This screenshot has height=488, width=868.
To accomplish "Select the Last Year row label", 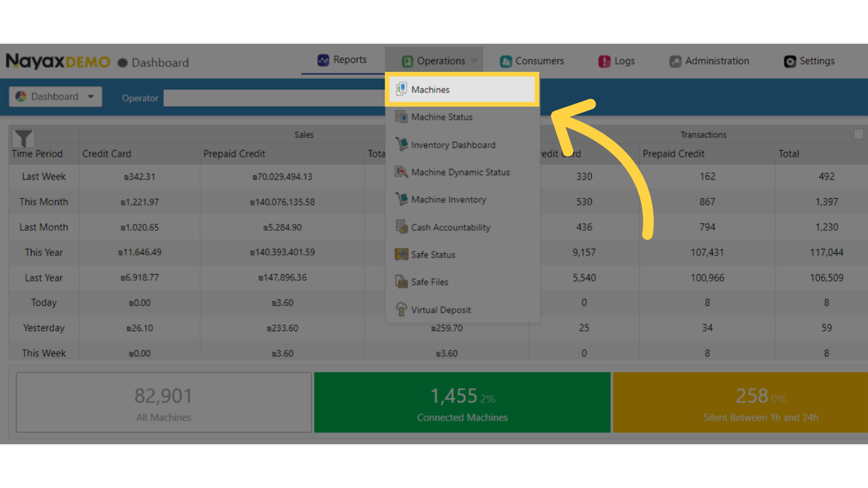I will click(x=44, y=278).
